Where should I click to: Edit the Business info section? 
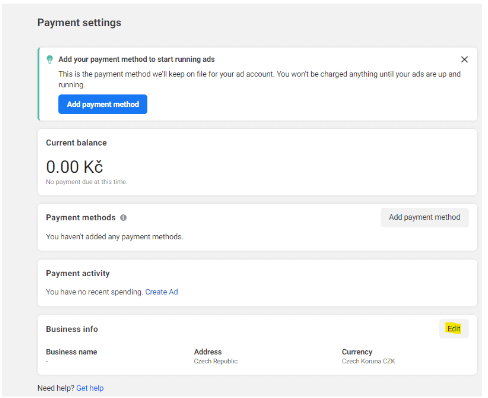point(454,329)
